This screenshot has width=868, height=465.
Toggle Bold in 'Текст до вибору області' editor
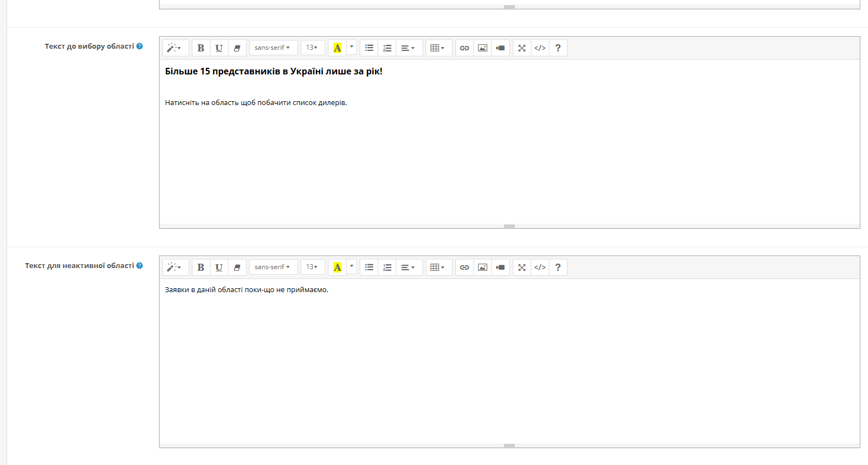(201, 48)
